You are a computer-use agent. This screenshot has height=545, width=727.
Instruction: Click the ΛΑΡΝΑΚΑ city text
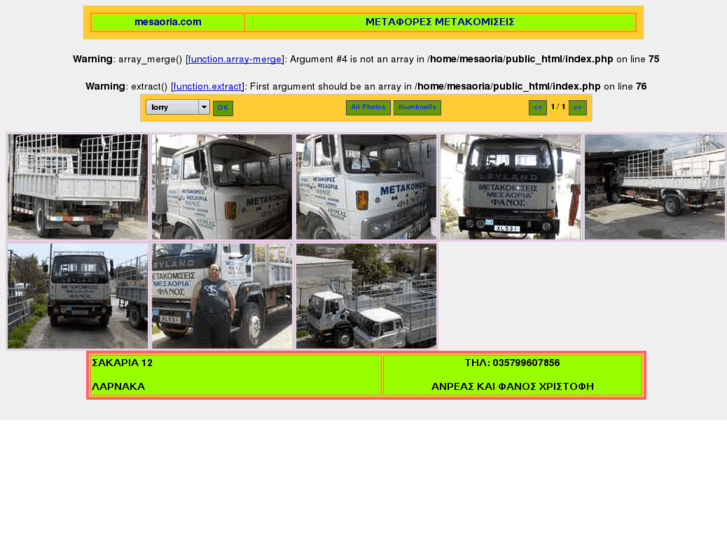click(118, 387)
